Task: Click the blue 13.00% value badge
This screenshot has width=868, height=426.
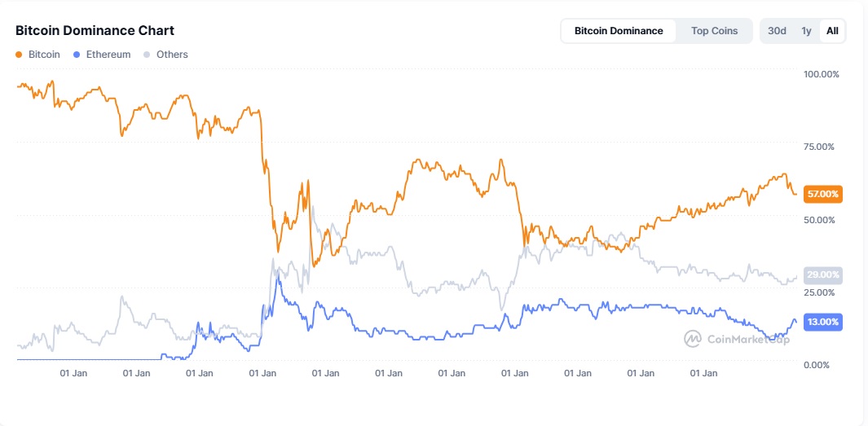Action: 822,322
